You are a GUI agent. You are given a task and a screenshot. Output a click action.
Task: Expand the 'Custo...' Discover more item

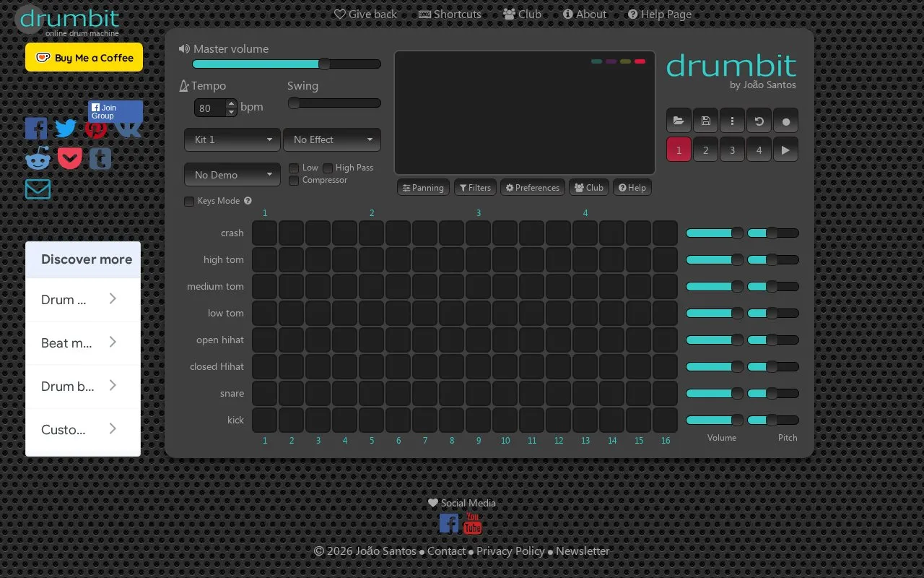[83, 429]
